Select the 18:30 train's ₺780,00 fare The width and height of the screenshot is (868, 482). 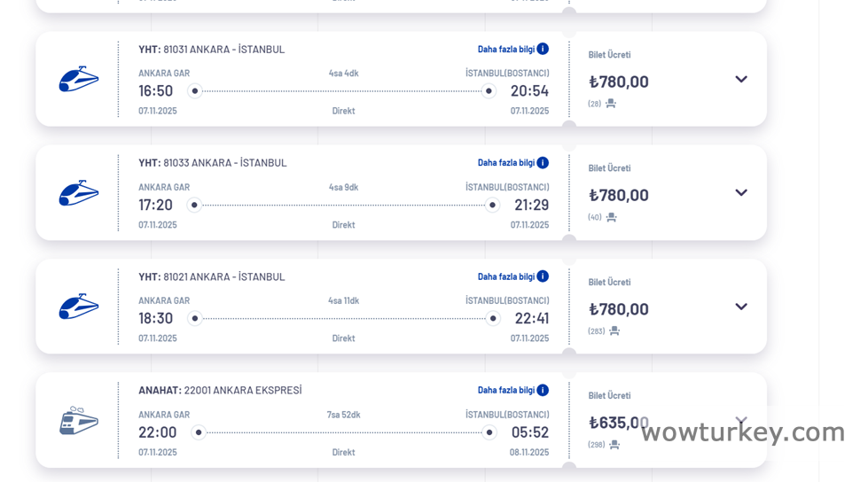coord(618,309)
